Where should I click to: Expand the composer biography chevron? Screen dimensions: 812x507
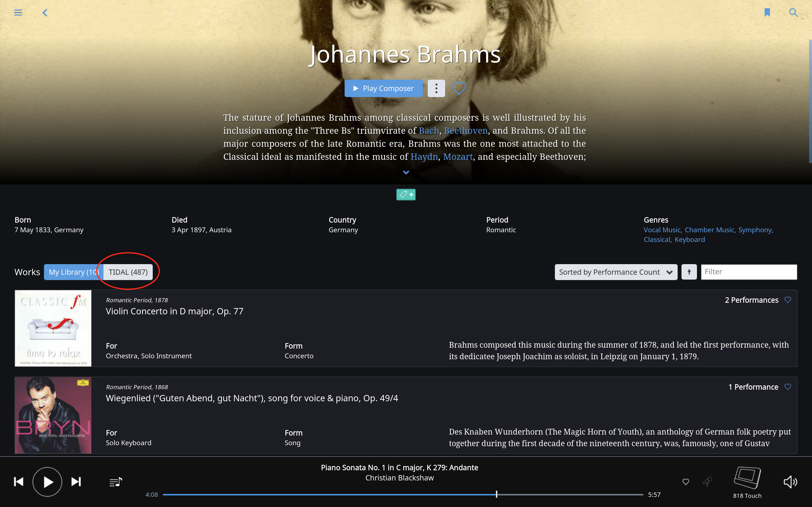point(406,172)
